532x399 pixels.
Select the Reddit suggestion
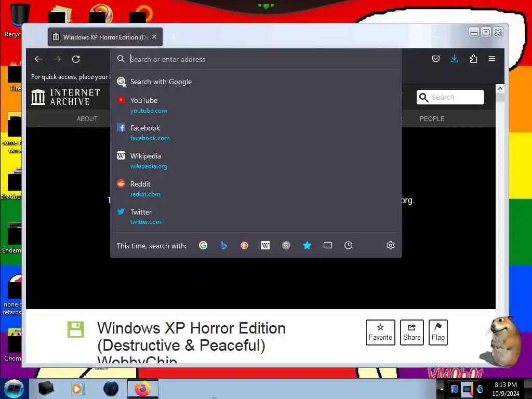coord(256,189)
